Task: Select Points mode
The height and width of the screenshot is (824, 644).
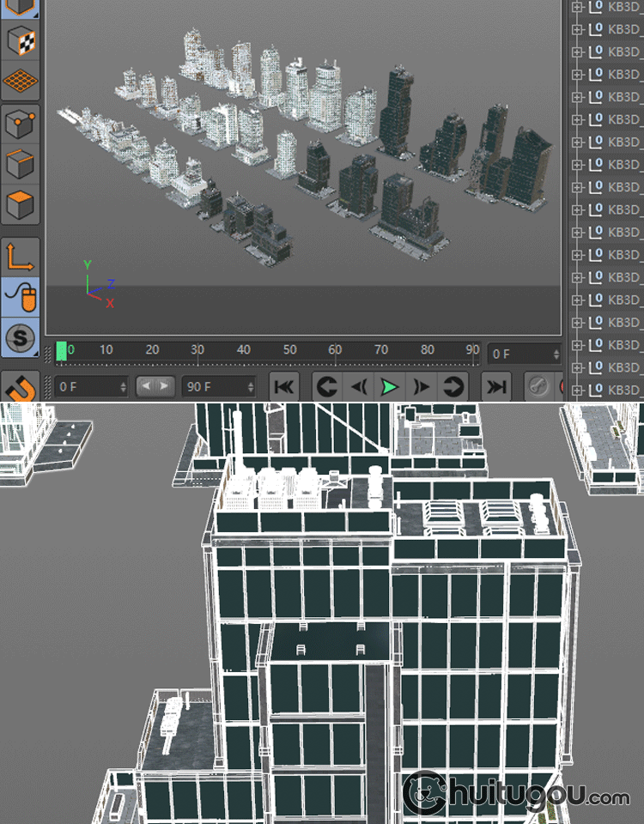Action: (x=21, y=124)
